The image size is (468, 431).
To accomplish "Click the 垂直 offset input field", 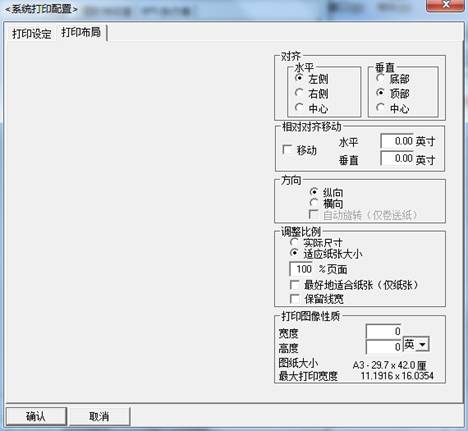I will pos(397,158).
